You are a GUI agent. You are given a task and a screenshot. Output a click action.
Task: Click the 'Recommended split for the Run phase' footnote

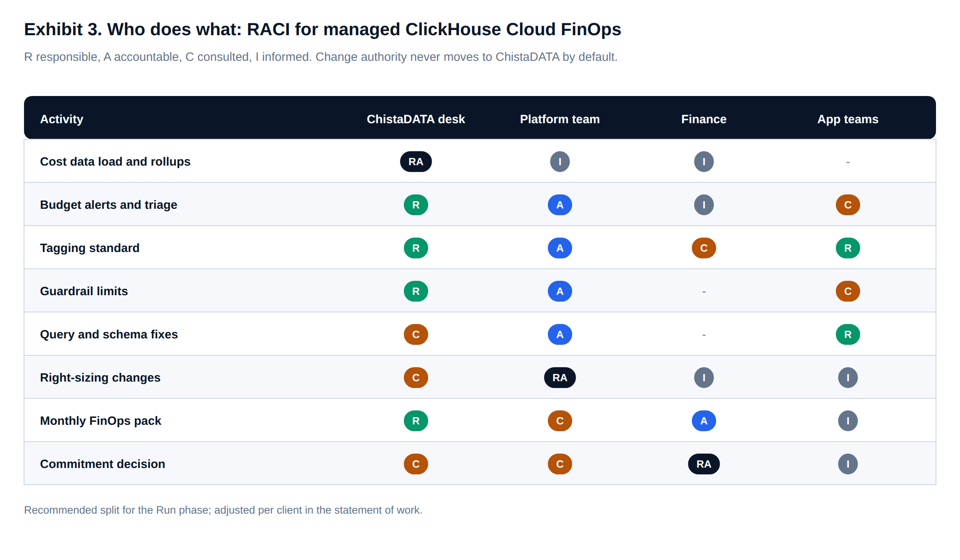pyautogui.click(x=223, y=510)
